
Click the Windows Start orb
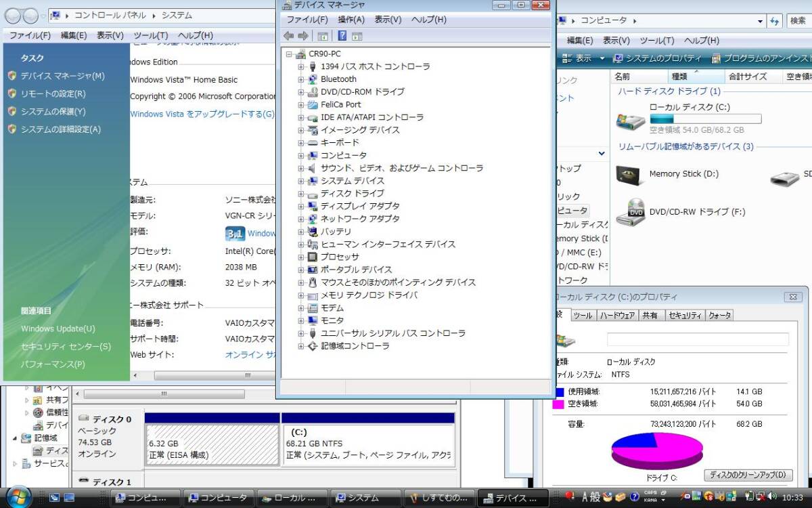coord(18,496)
